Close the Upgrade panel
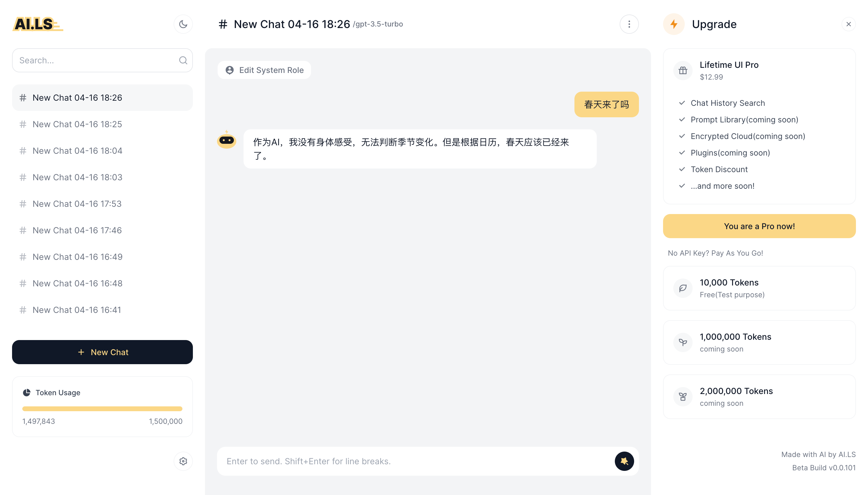The height and width of the screenshot is (495, 868). [x=848, y=24]
